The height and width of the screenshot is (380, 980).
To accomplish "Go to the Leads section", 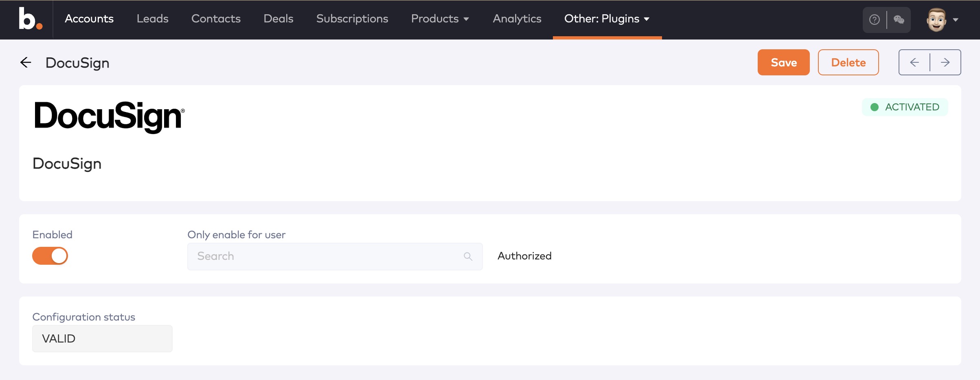I will tap(152, 19).
